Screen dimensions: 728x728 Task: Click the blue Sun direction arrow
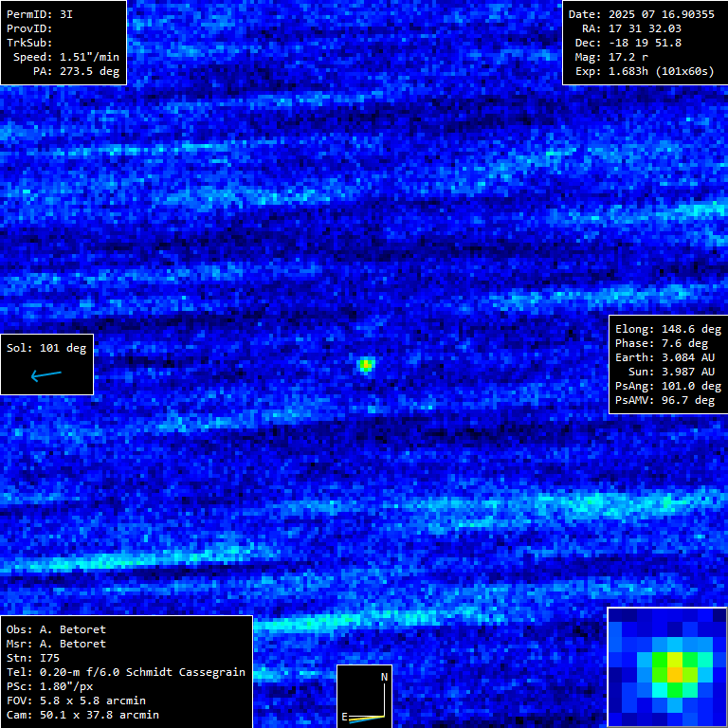tap(45, 375)
